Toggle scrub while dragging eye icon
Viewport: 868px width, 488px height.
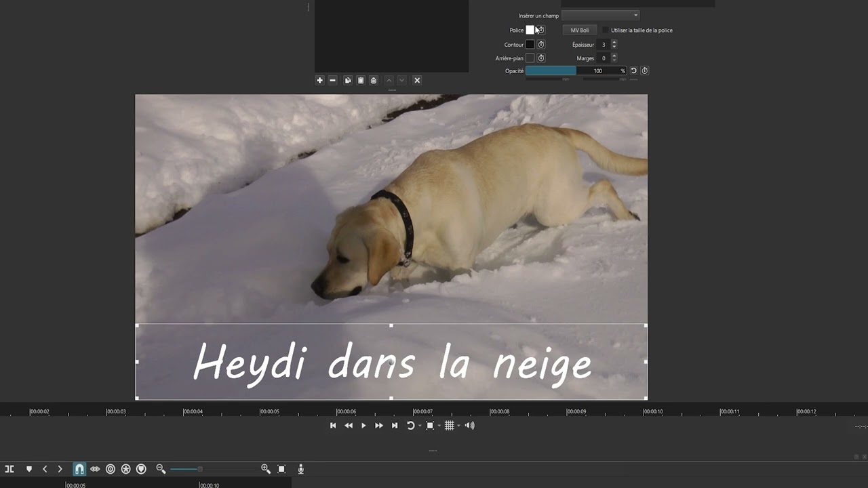[x=95, y=469]
